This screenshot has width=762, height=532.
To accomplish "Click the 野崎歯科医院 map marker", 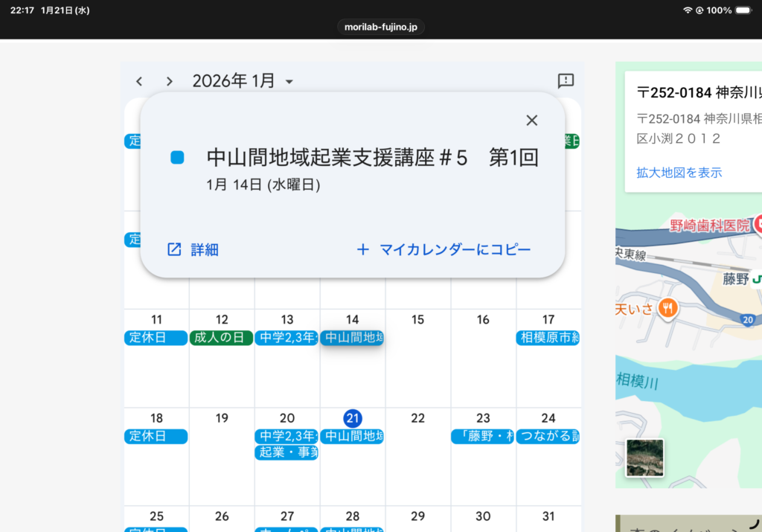I will (758, 225).
